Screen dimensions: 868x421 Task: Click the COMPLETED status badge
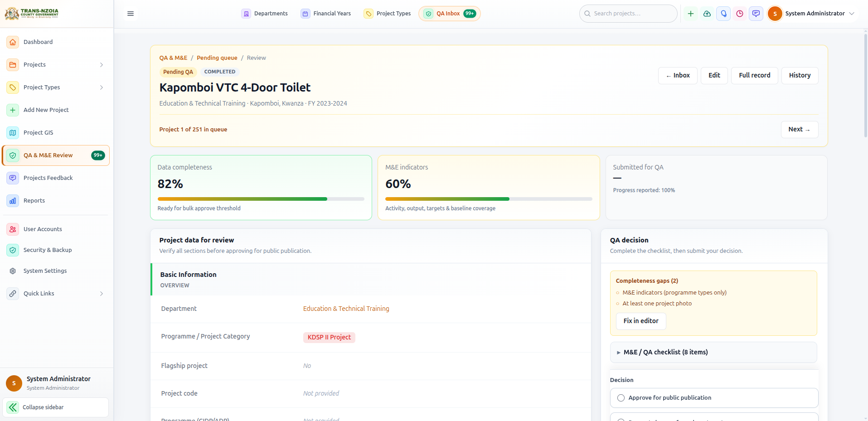pos(220,72)
